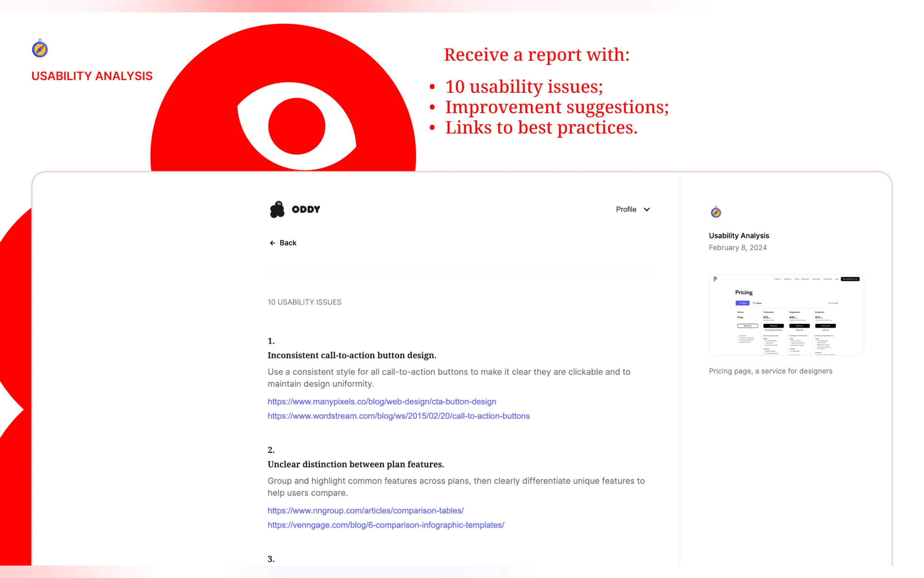Click the red USABILITY ANALYSIS heading
The height and width of the screenshot is (578, 924).
point(92,76)
